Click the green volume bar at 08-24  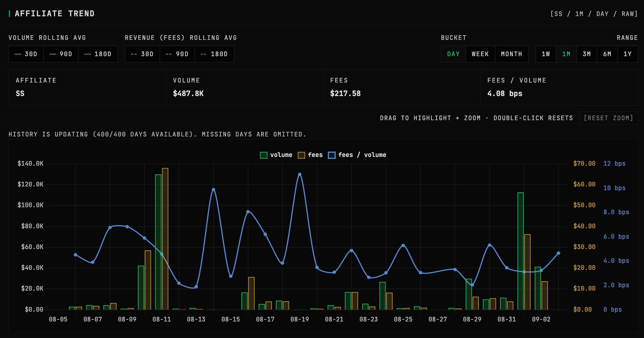pos(382,296)
